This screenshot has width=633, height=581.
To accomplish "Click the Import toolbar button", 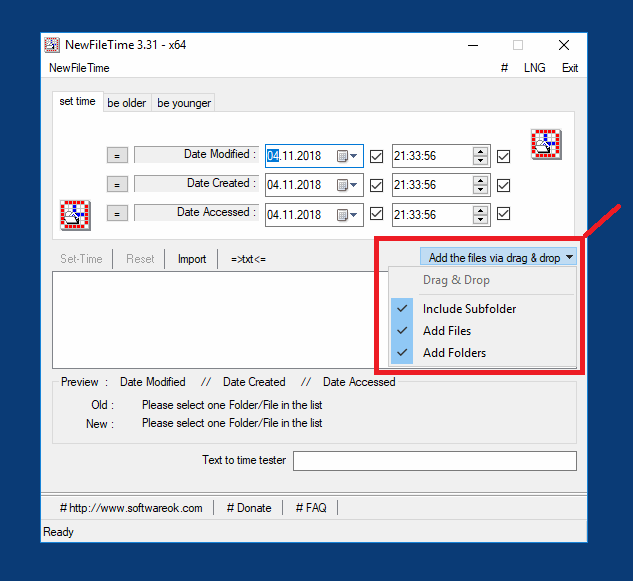I will (x=192, y=259).
